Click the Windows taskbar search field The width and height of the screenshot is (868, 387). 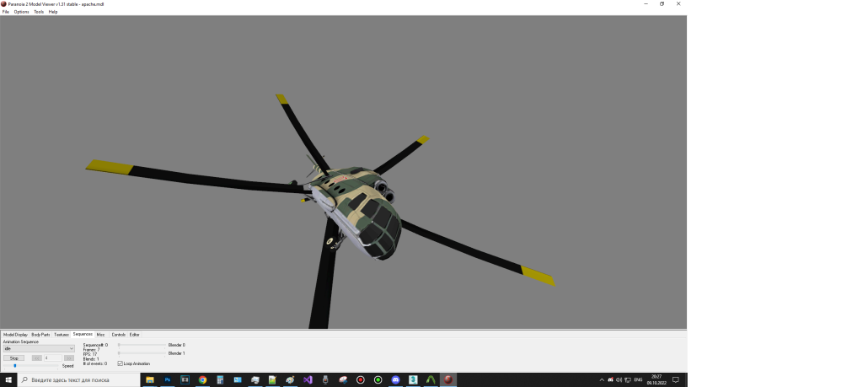tap(80, 380)
